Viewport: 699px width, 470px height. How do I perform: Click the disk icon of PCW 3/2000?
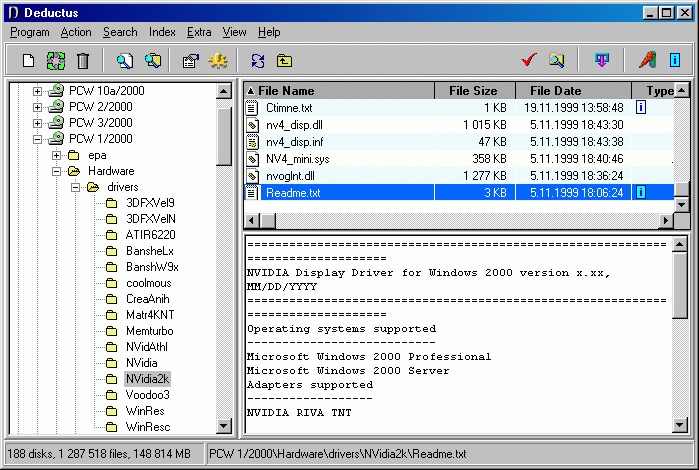(x=56, y=123)
